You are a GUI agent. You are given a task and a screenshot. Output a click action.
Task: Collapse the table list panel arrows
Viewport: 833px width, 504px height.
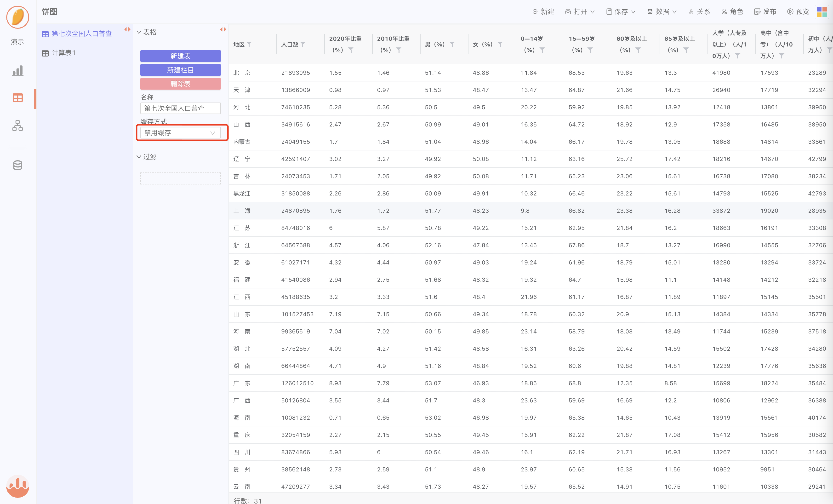(127, 29)
